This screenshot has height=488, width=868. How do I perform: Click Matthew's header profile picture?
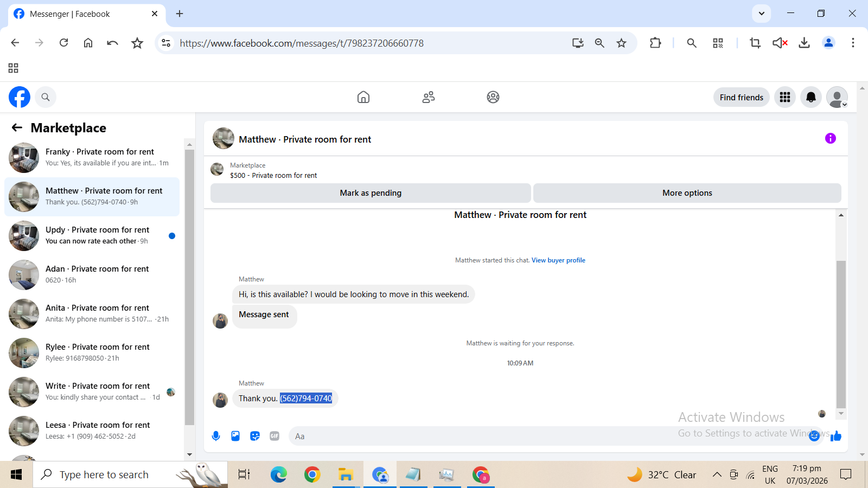(224, 138)
